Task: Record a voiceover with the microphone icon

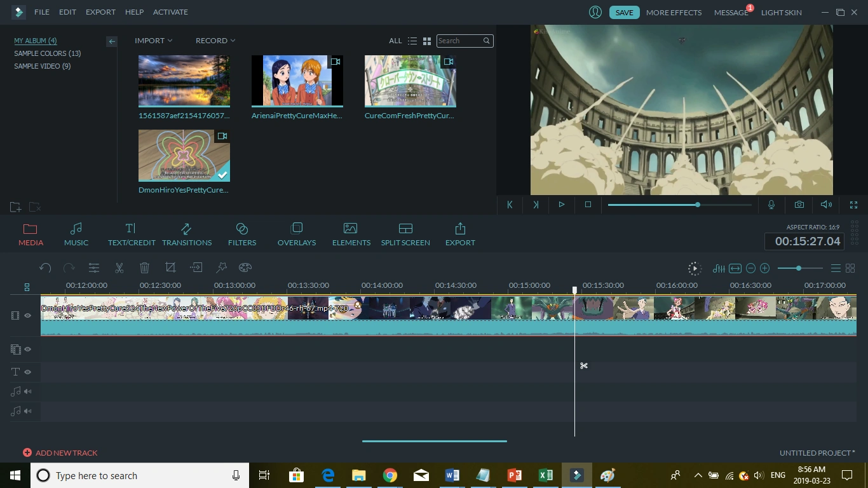Action: coord(771,205)
